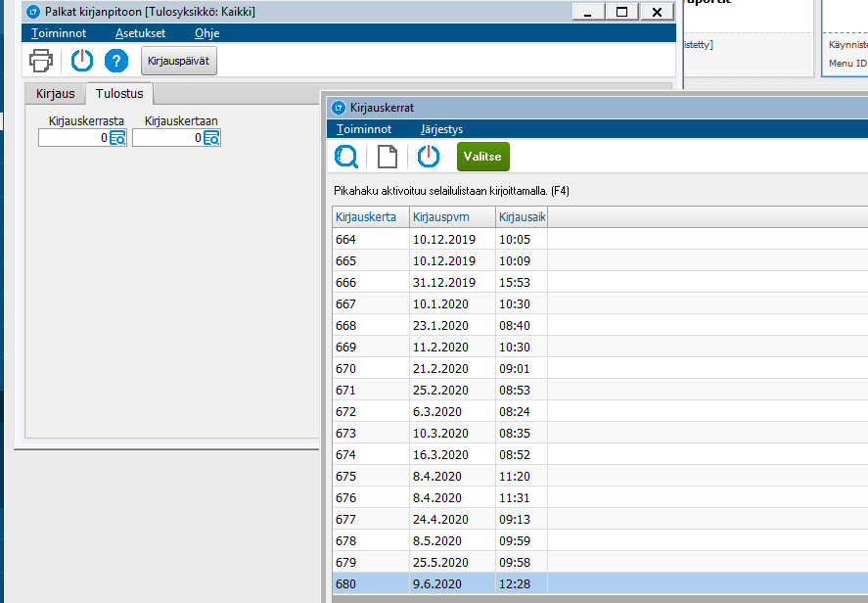Open the Järjestys menu
This screenshot has height=603, width=868.
(441, 129)
